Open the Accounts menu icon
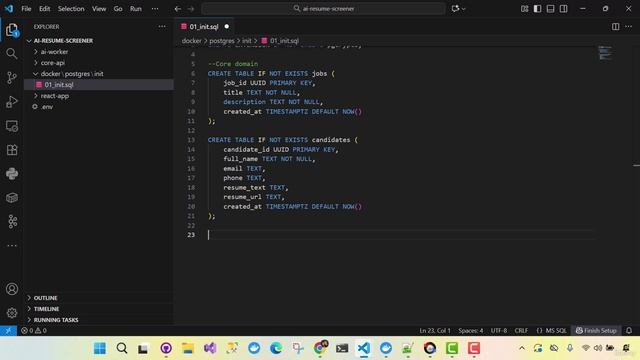Viewport: 640px width, 360px height. [12, 289]
